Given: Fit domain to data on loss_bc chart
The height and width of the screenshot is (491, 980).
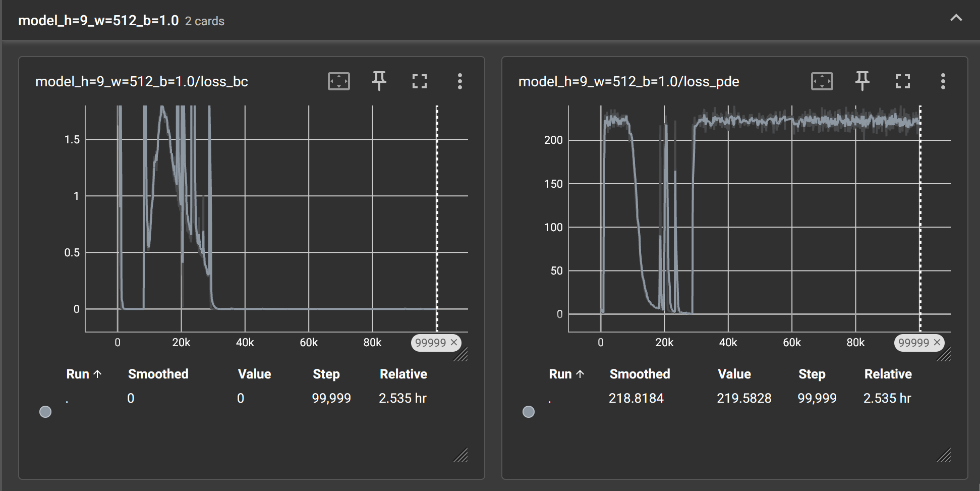Looking at the screenshot, I should [x=338, y=81].
